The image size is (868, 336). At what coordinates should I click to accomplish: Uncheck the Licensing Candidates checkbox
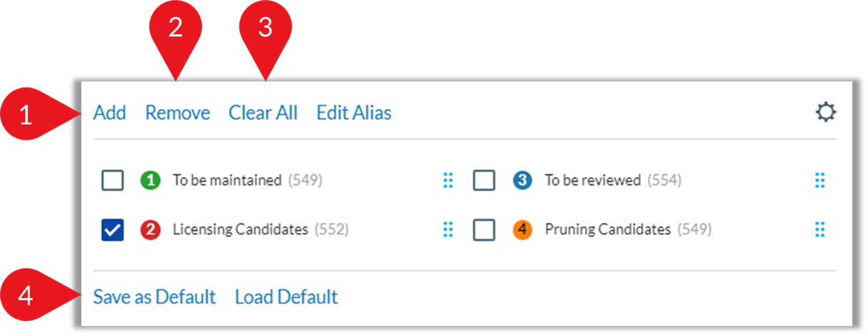[113, 230]
